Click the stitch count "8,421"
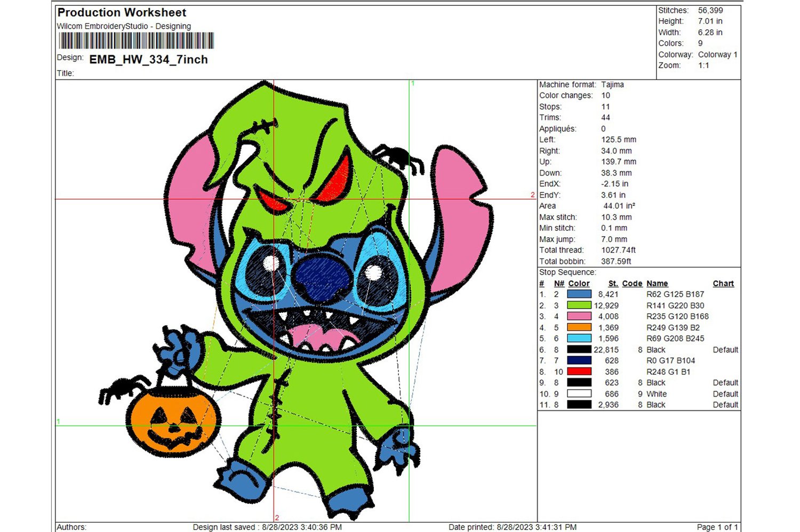Viewport: 800px width, 532px height. pyautogui.click(x=609, y=294)
